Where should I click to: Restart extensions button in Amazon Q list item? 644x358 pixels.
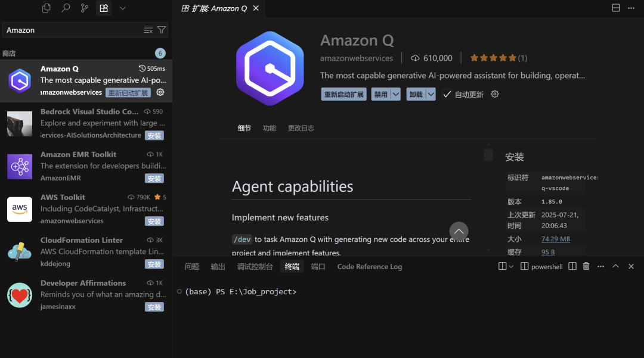128,93
